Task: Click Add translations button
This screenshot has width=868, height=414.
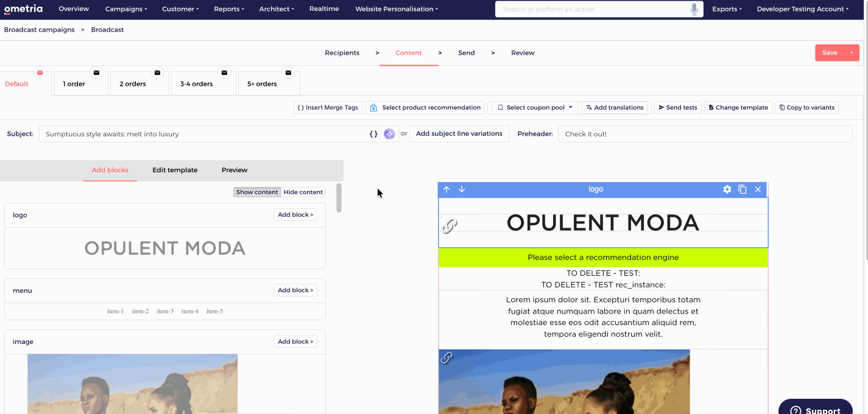Action: pyautogui.click(x=615, y=108)
